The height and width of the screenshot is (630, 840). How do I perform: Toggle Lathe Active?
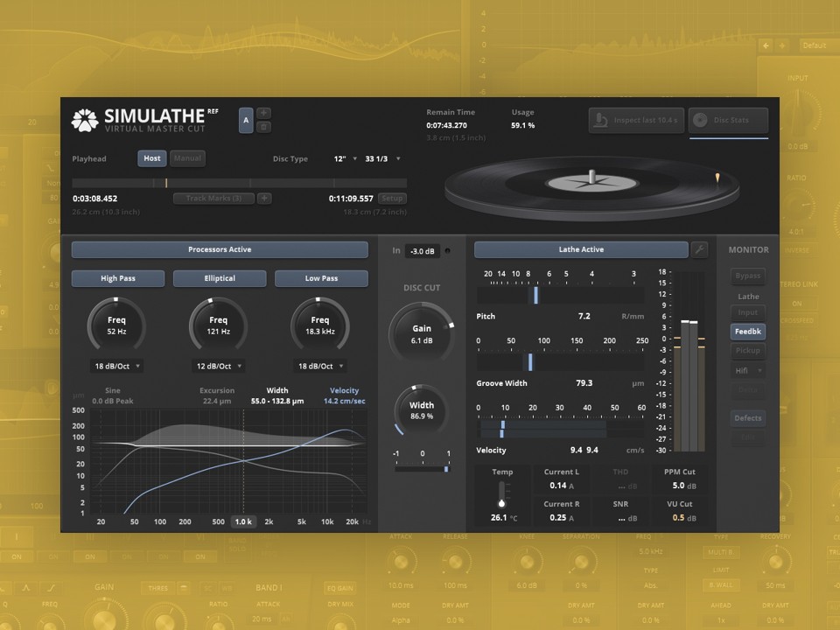[x=581, y=249]
